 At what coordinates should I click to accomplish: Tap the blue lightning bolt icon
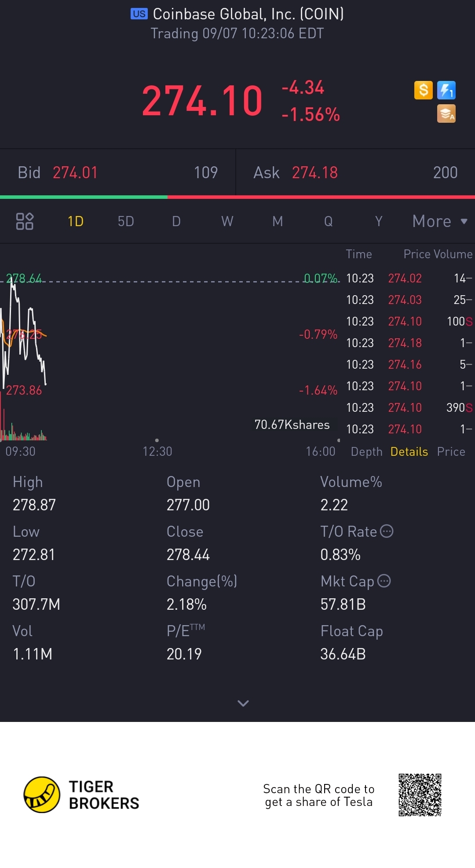446,90
